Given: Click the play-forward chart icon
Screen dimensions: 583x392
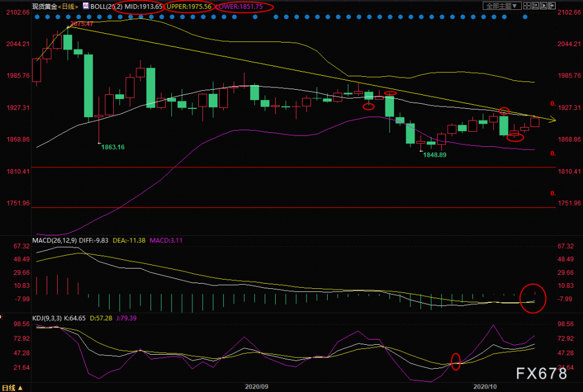Looking at the screenshot, I should [x=543, y=6].
